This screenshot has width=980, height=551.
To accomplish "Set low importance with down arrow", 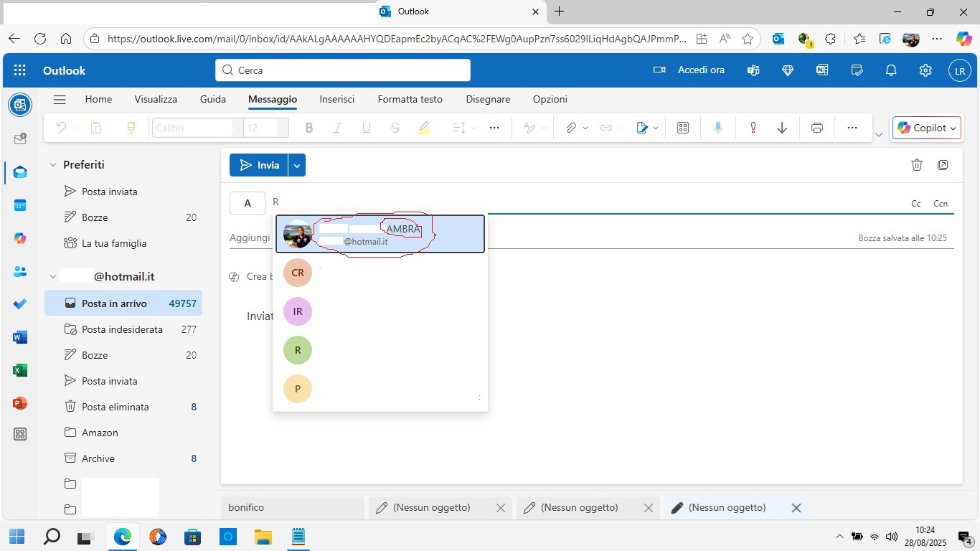I will point(782,128).
